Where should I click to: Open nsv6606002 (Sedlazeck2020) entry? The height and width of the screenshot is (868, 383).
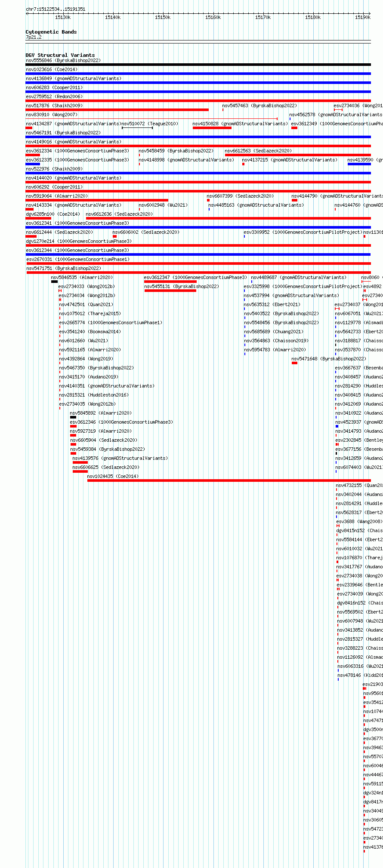(146, 232)
